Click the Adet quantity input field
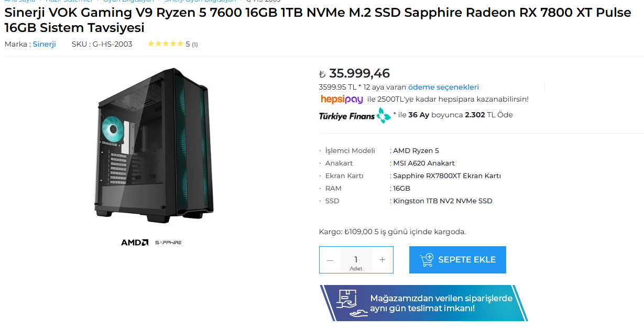This screenshot has width=644, height=329. pos(356,260)
